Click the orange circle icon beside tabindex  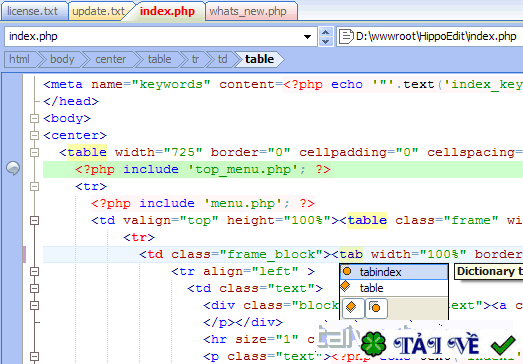point(347,271)
